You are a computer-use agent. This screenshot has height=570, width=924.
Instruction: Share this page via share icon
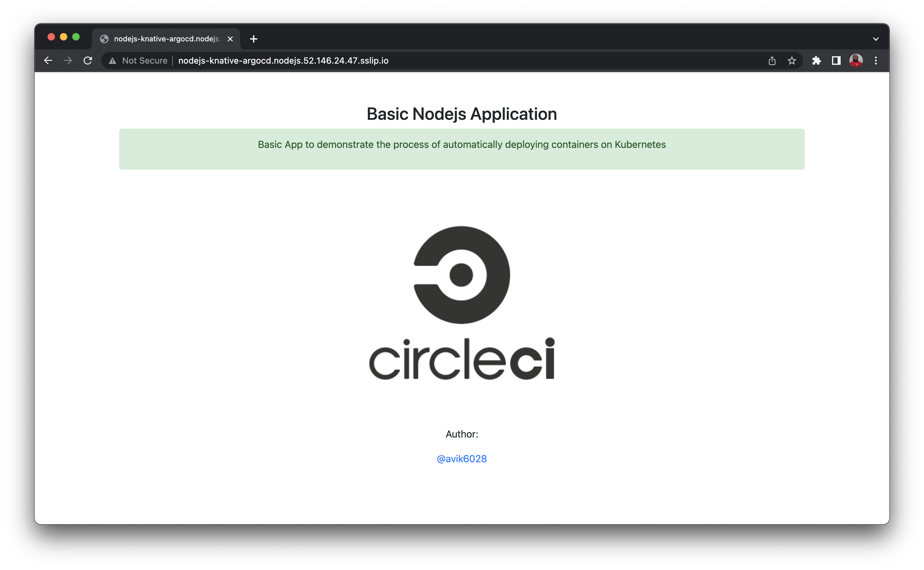coord(772,61)
